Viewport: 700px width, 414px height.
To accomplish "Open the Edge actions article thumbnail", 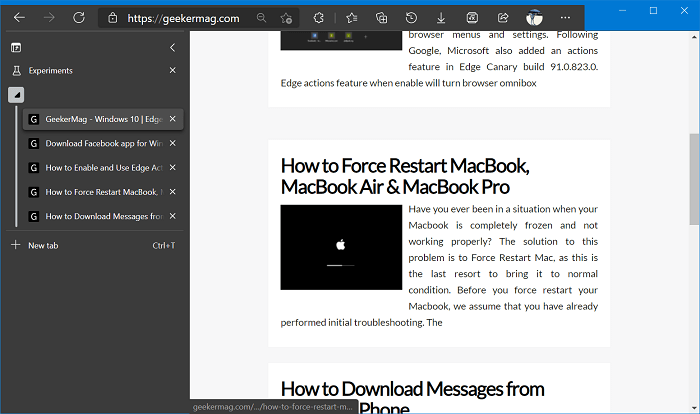I will pyautogui.click(x=341, y=40).
